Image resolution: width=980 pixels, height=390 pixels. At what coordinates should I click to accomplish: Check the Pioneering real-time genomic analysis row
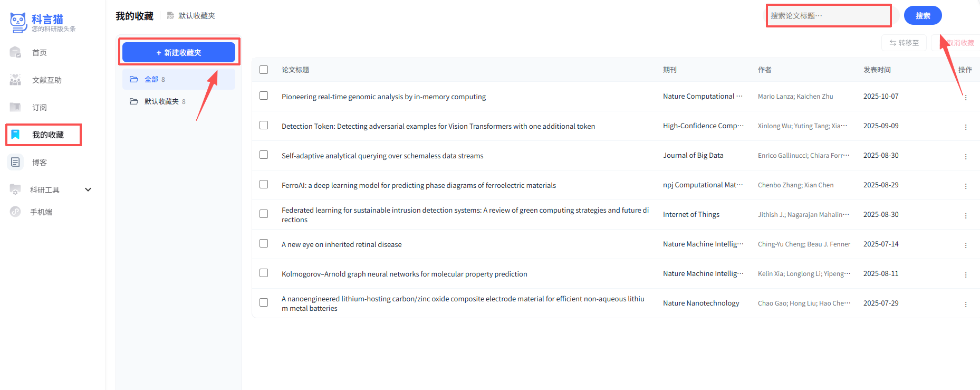pyautogui.click(x=264, y=96)
